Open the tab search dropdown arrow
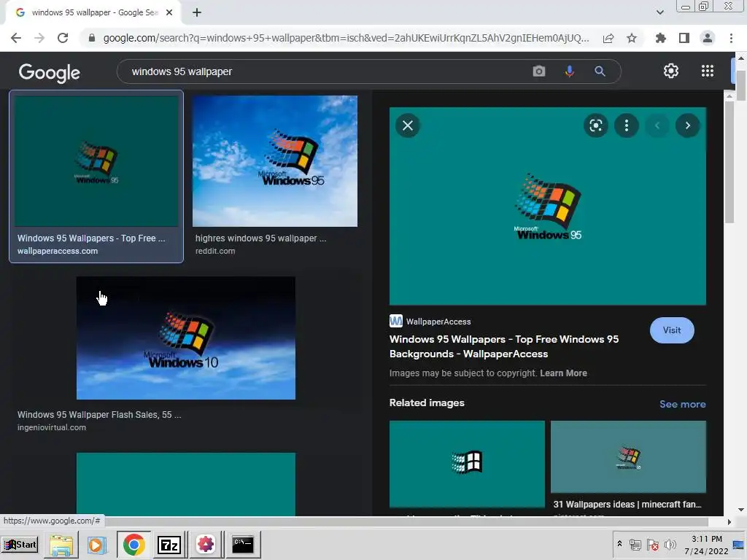 (659, 12)
